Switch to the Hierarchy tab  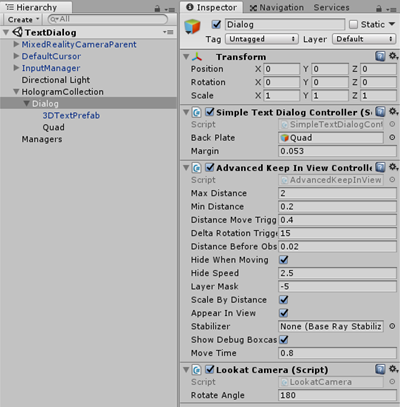click(36, 7)
